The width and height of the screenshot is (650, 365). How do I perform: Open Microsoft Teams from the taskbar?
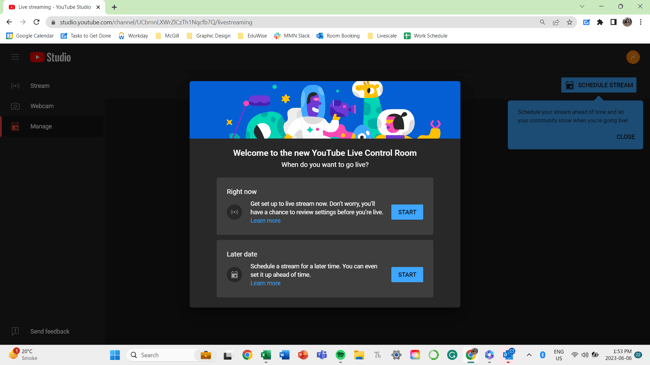322,355
